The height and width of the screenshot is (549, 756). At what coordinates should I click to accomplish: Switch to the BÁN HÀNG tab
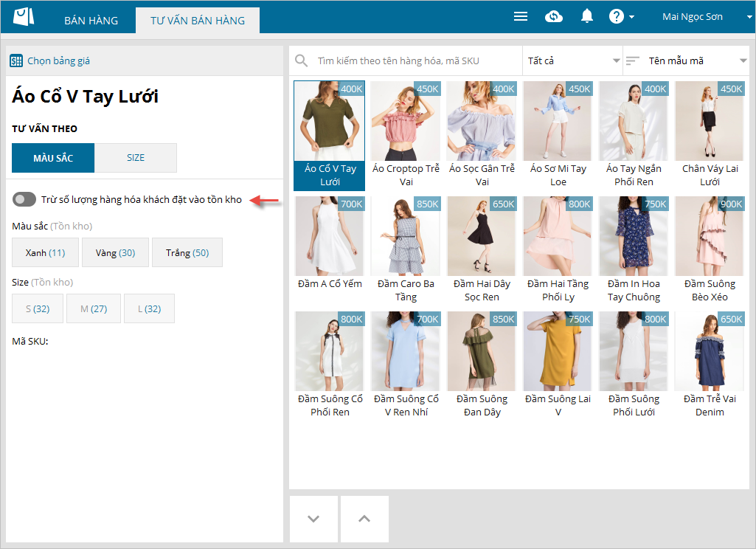pos(91,21)
